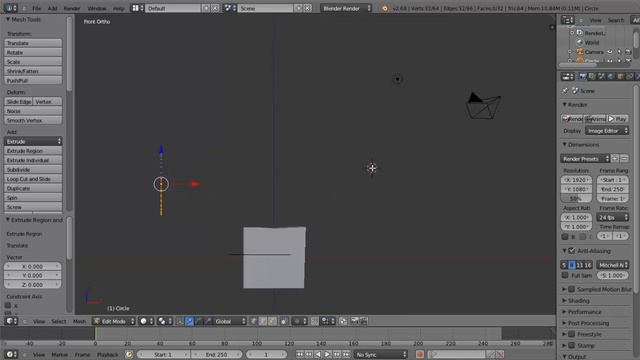Jump to the first frame button

tap(300, 354)
